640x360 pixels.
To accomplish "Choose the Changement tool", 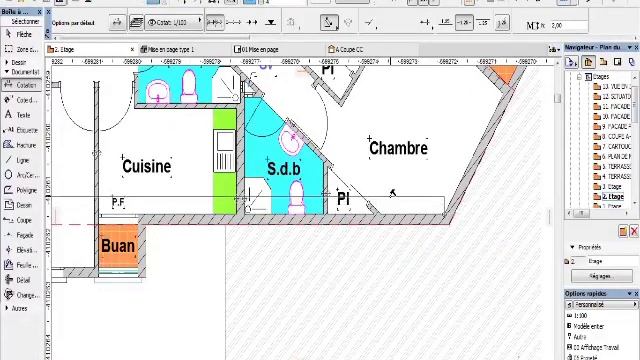I will [x=20, y=295].
